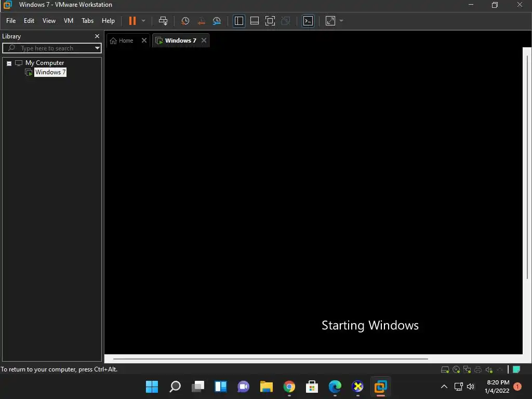Open the teal message log icon
The width and height of the screenshot is (532, 399).
(x=516, y=369)
